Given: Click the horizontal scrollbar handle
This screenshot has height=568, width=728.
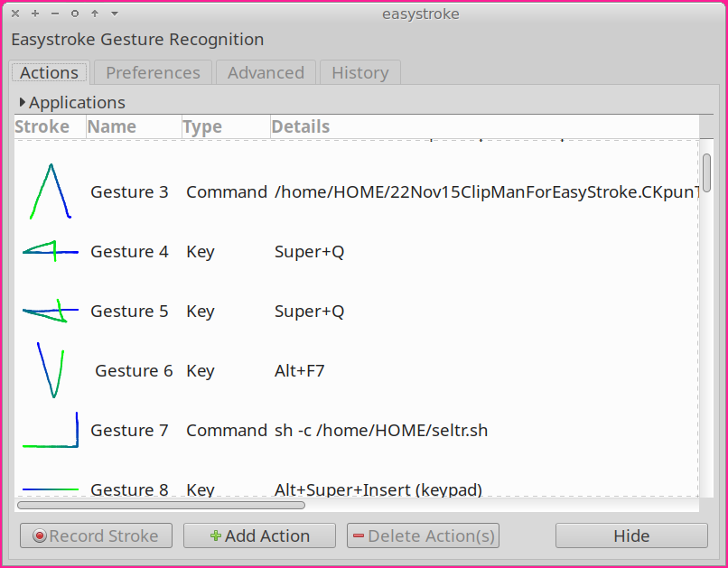Looking at the screenshot, I should (161, 505).
